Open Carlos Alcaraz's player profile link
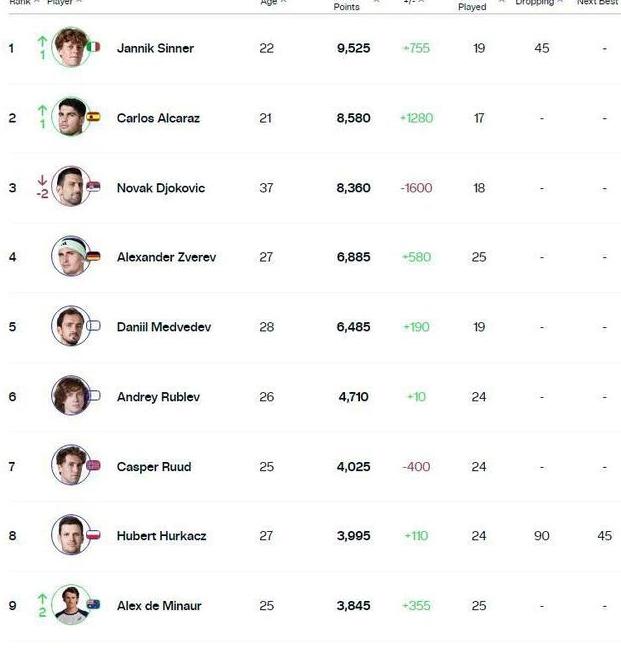Screen dimensions: 621x648 [x=158, y=118]
